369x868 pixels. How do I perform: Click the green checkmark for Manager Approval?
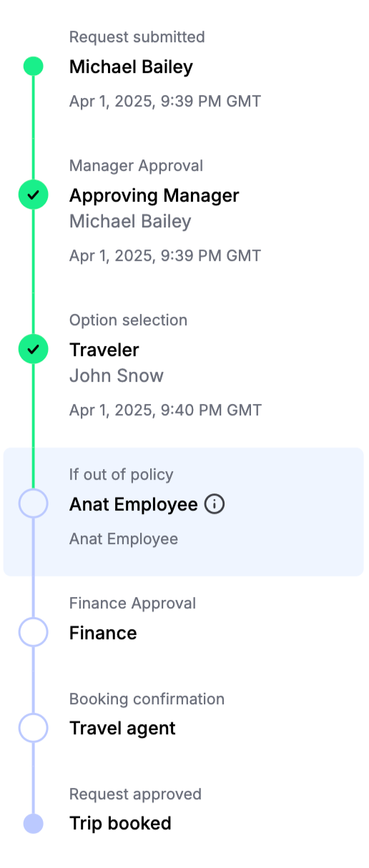pos(33,194)
